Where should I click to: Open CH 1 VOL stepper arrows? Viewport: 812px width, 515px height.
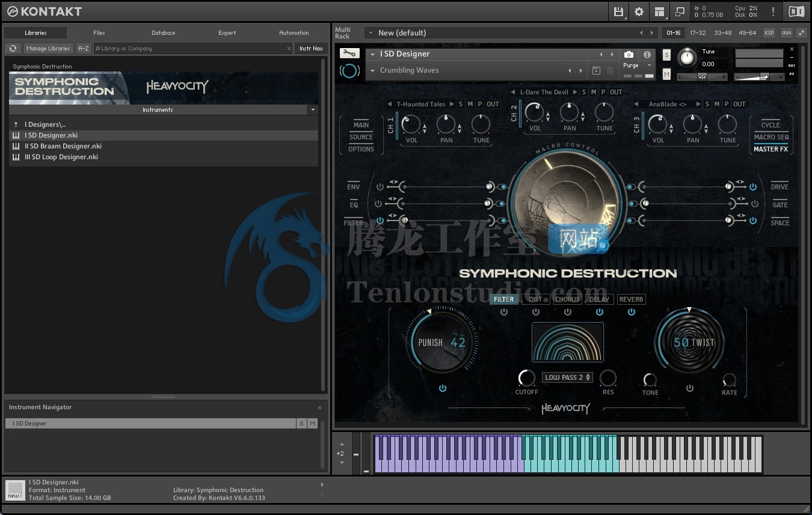[425, 128]
